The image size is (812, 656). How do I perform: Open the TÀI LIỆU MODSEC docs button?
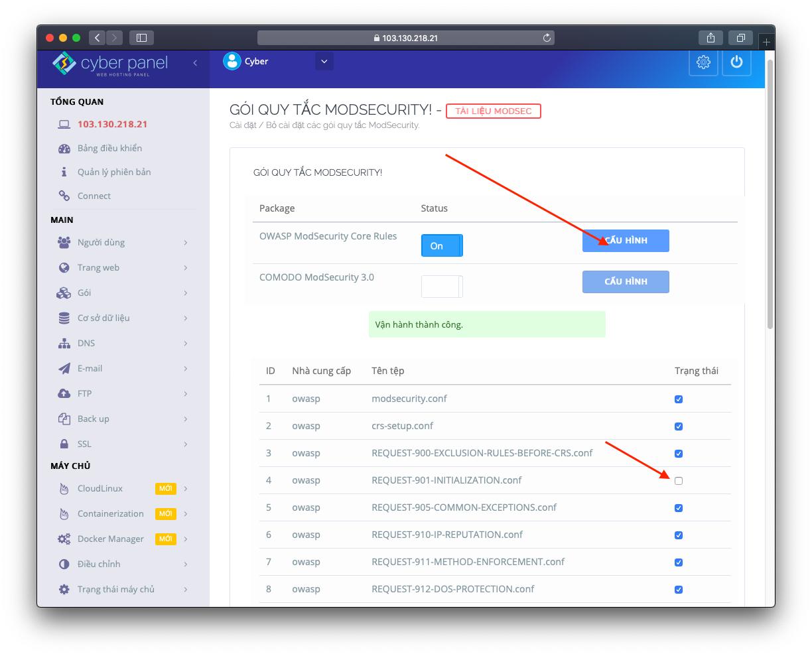point(494,111)
